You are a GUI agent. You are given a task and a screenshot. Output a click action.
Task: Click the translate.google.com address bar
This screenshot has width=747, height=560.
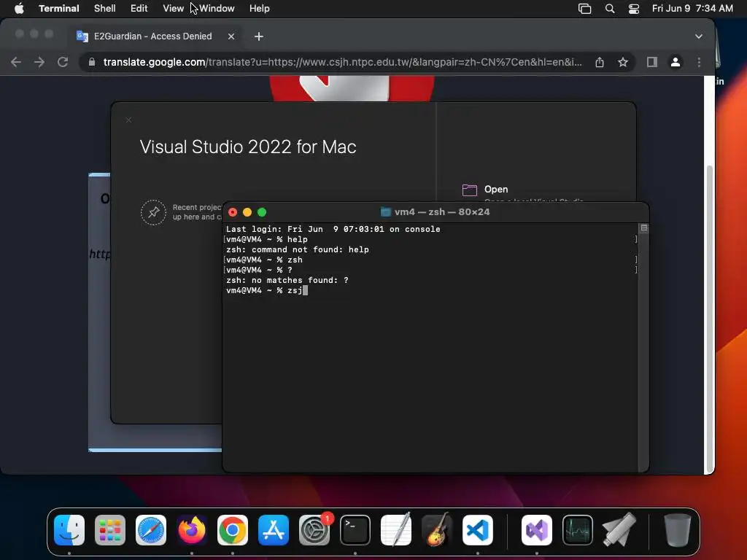tap(342, 62)
